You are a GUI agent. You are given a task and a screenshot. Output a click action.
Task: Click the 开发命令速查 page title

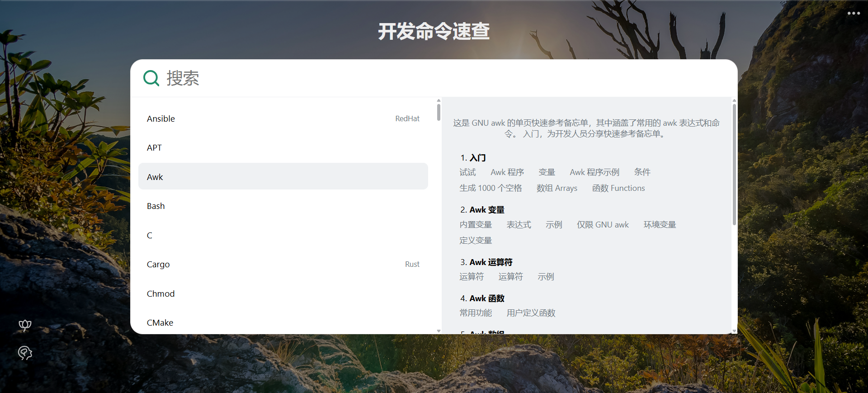point(434,31)
